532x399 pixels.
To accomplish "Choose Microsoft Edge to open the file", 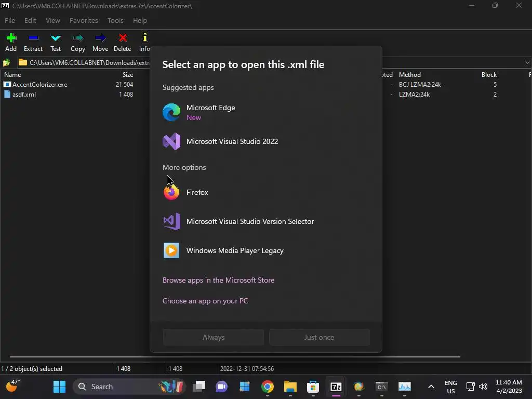I will tap(265, 112).
